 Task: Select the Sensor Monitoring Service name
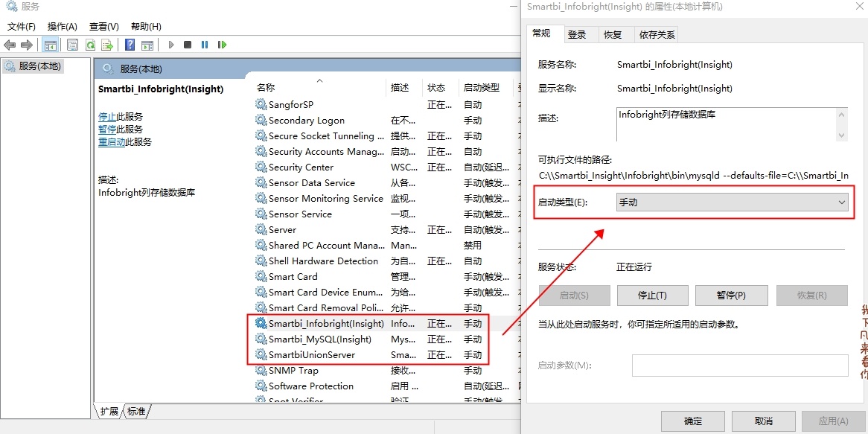coord(326,198)
